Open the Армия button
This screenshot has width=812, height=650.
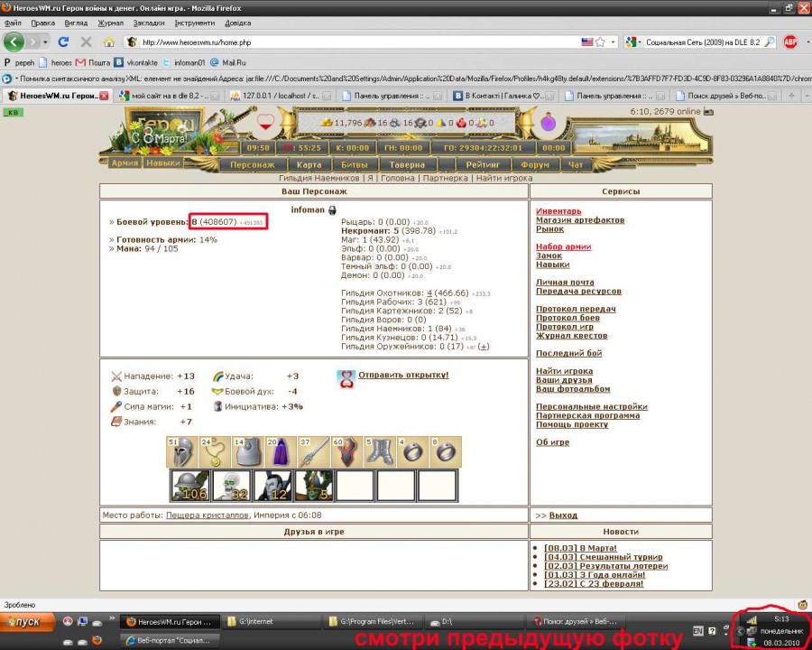click(125, 162)
